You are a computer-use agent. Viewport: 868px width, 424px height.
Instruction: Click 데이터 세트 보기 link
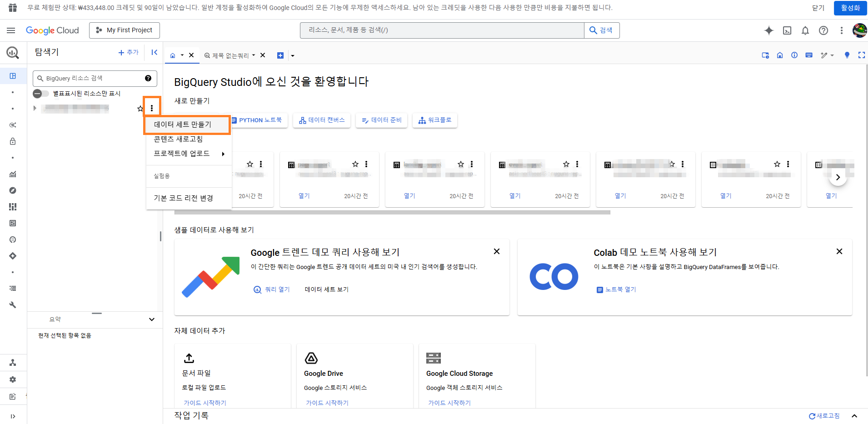point(327,289)
